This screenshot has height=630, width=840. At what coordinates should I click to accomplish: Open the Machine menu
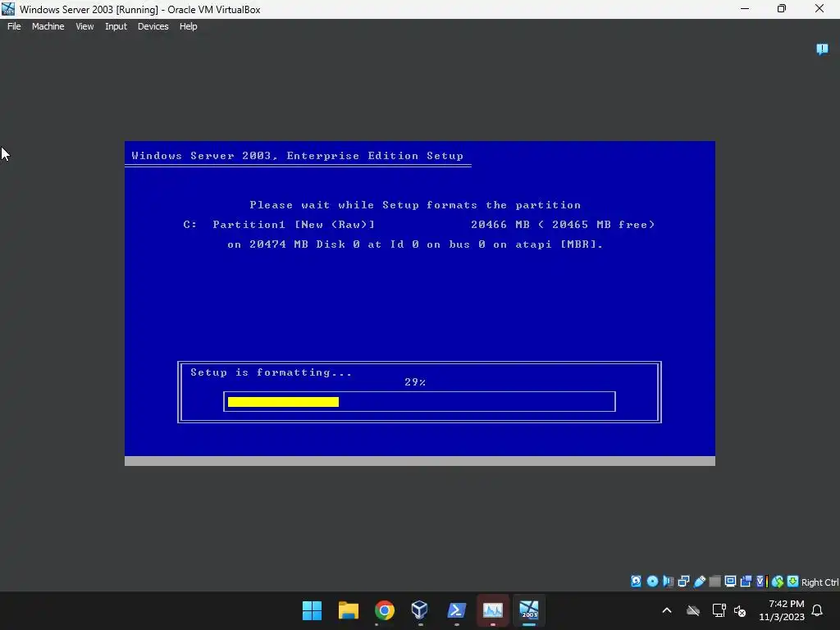(x=48, y=26)
